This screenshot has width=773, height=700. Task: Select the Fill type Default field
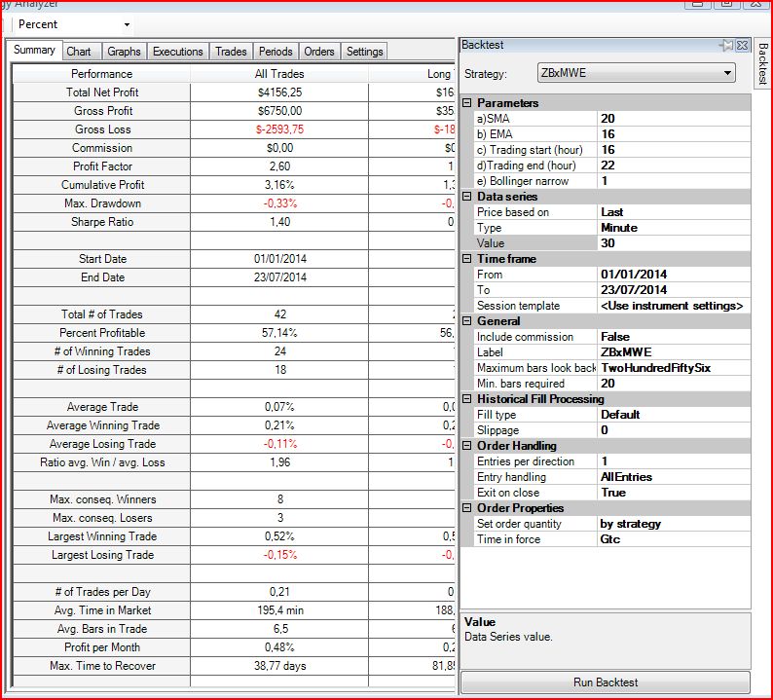674,415
